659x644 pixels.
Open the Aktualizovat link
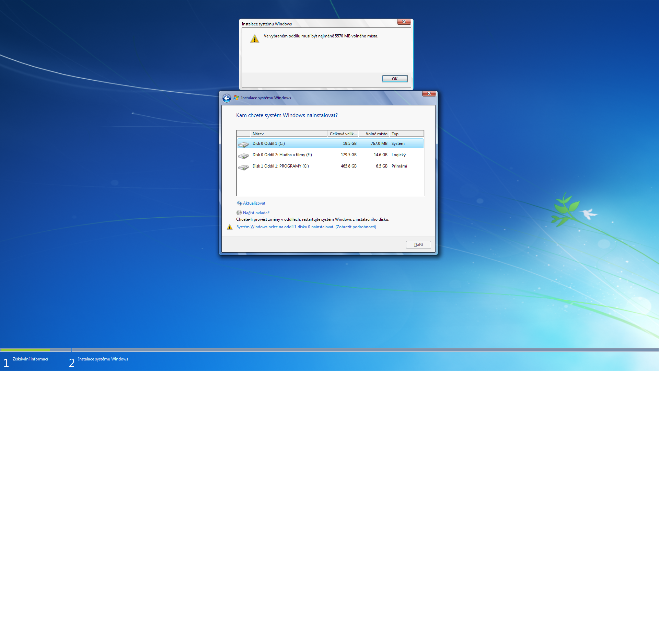(254, 203)
